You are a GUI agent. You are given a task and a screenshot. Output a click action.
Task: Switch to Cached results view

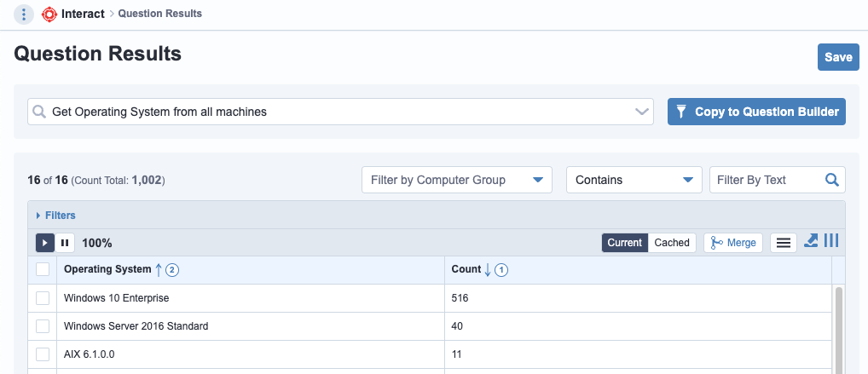pyautogui.click(x=672, y=242)
